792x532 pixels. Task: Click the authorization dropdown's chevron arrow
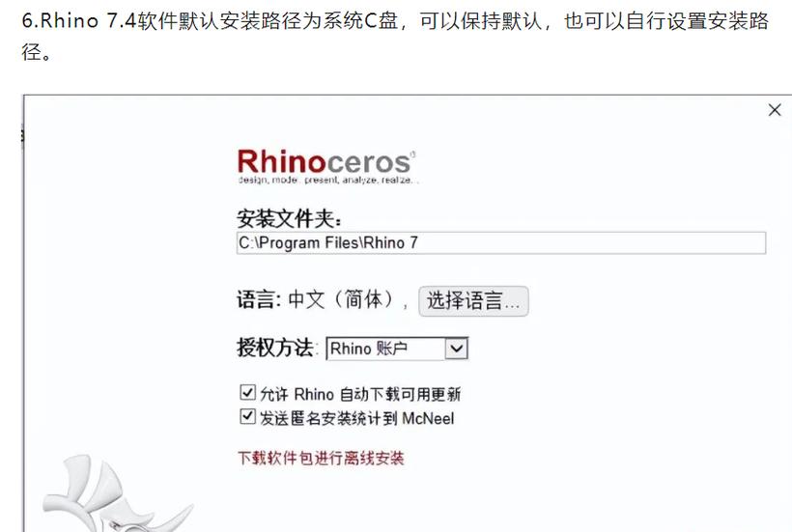click(x=456, y=349)
